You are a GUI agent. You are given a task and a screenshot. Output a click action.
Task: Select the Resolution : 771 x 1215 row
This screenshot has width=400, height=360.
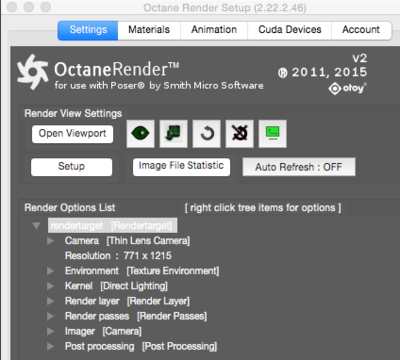[118, 256]
